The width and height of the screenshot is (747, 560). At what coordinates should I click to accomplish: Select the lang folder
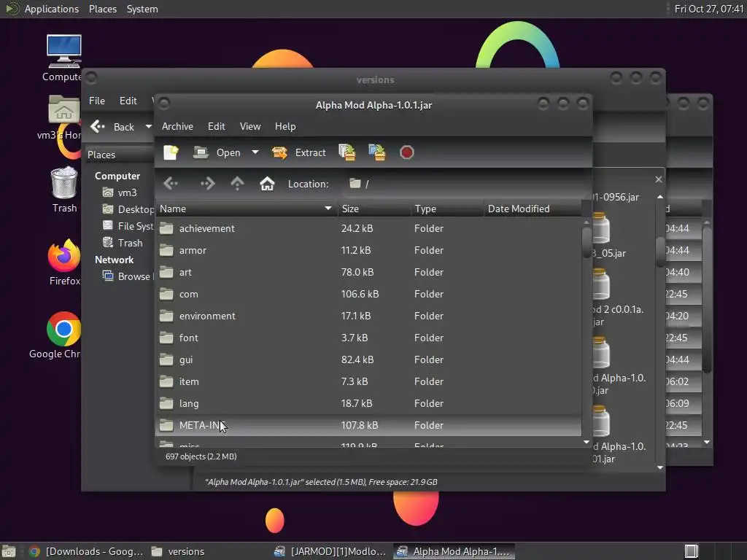(368, 404)
